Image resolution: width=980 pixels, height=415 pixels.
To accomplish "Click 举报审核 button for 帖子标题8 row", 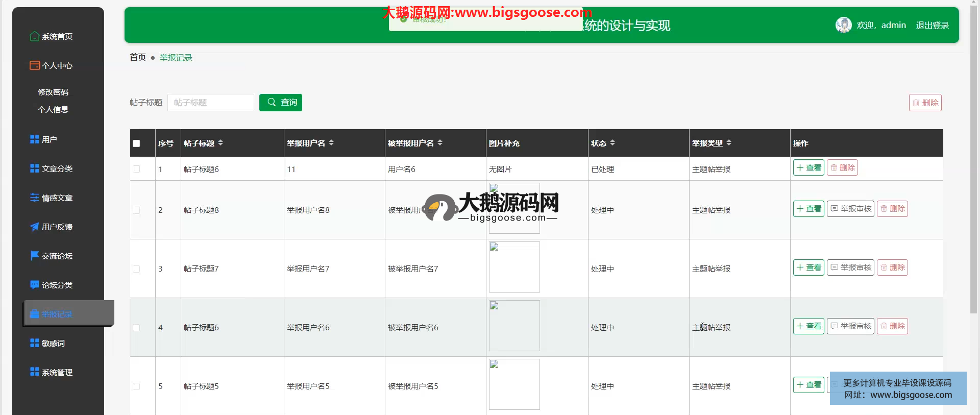I will click(x=850, y=209).
